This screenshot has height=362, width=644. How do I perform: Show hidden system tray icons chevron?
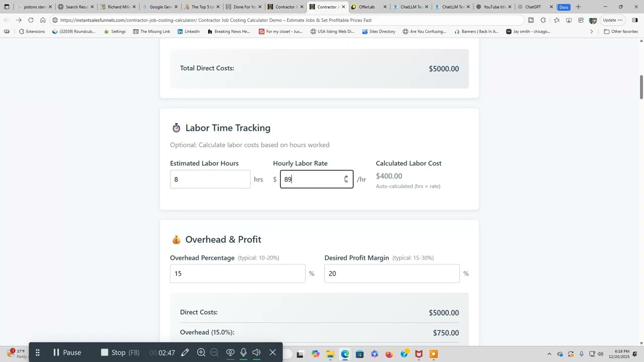click(549, 354)
